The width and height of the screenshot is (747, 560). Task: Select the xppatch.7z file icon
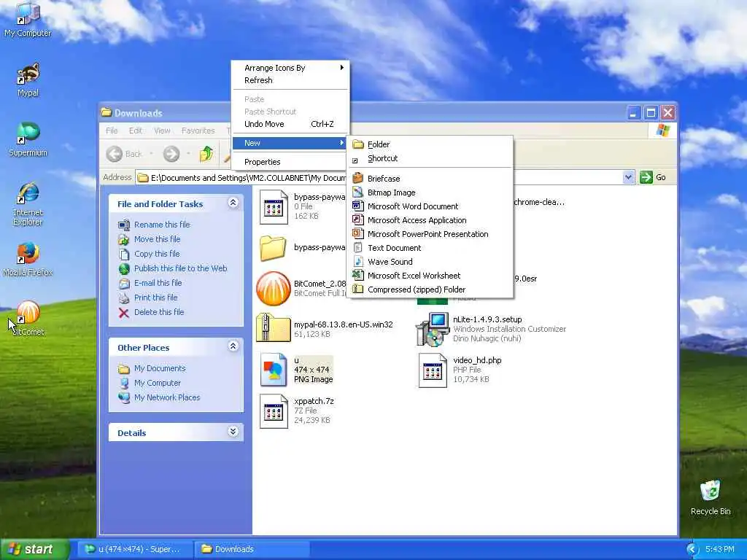274,411
